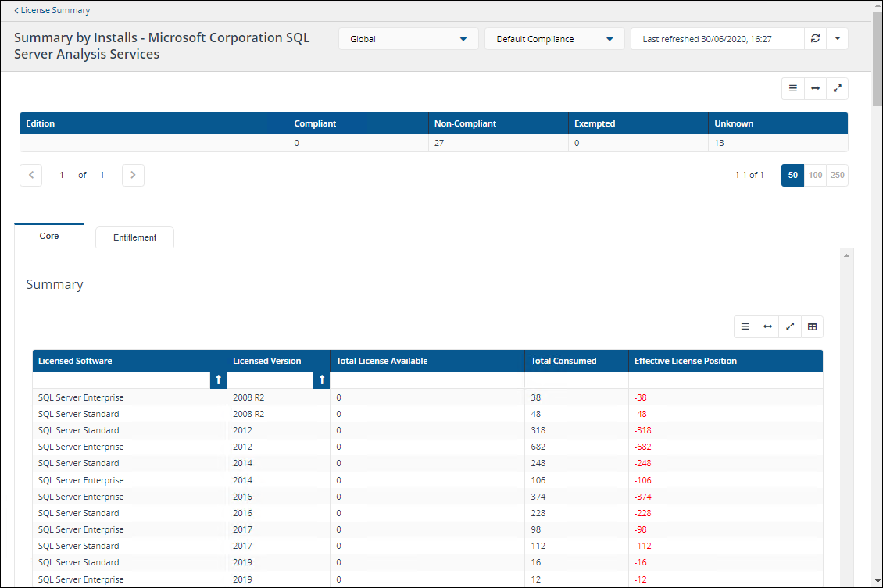Click Summary table fit-width arrow icon

[767, 326]
